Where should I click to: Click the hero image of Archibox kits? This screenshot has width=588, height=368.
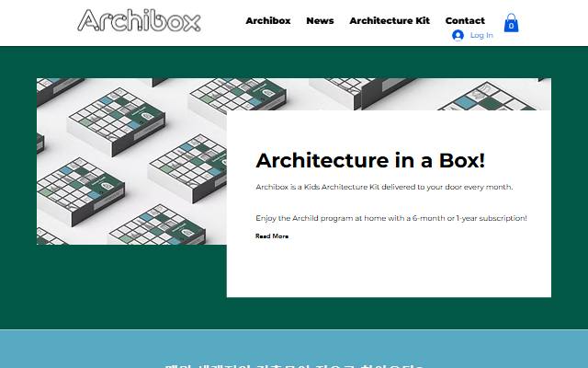click(x=131, y=162)
